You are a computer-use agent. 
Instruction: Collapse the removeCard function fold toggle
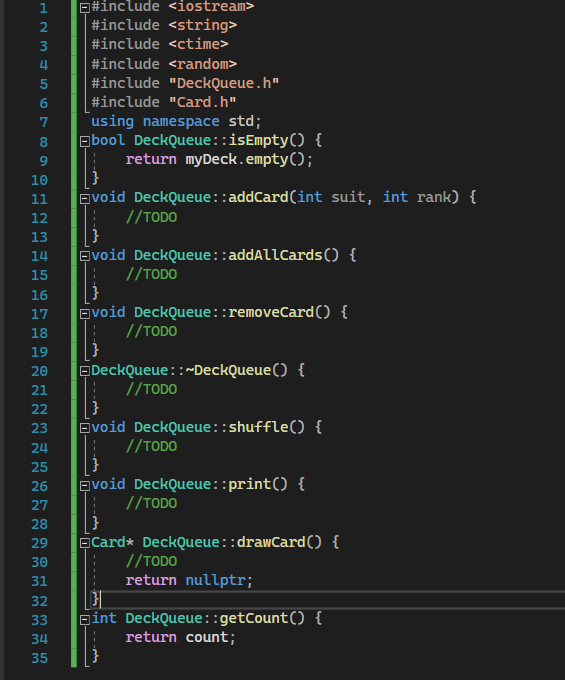pos(85,314)
